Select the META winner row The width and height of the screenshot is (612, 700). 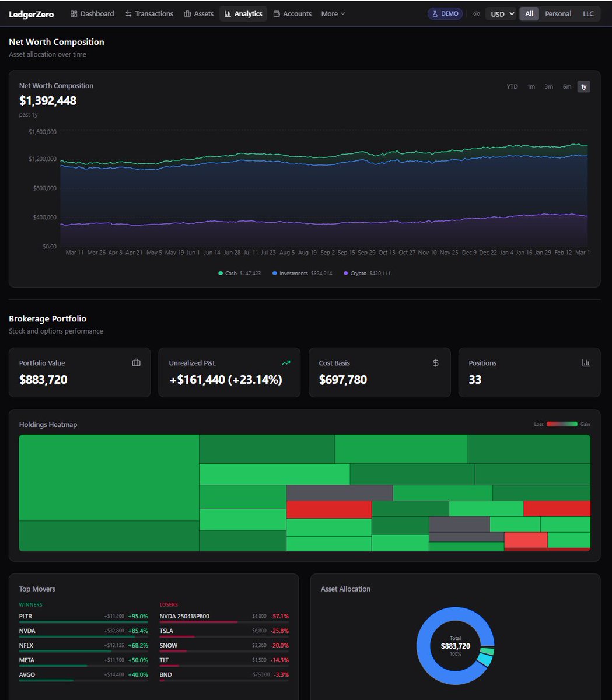tap(83, 661)
